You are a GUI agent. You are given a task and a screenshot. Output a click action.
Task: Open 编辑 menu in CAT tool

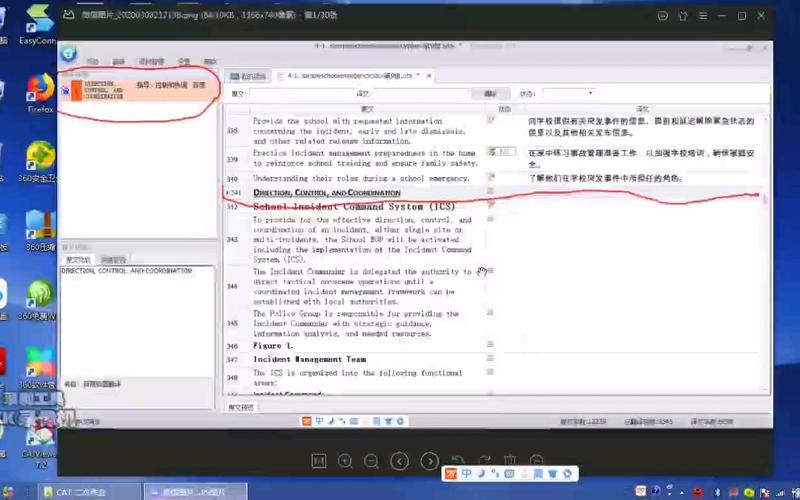pyautogui.click(x=118, y=62)
